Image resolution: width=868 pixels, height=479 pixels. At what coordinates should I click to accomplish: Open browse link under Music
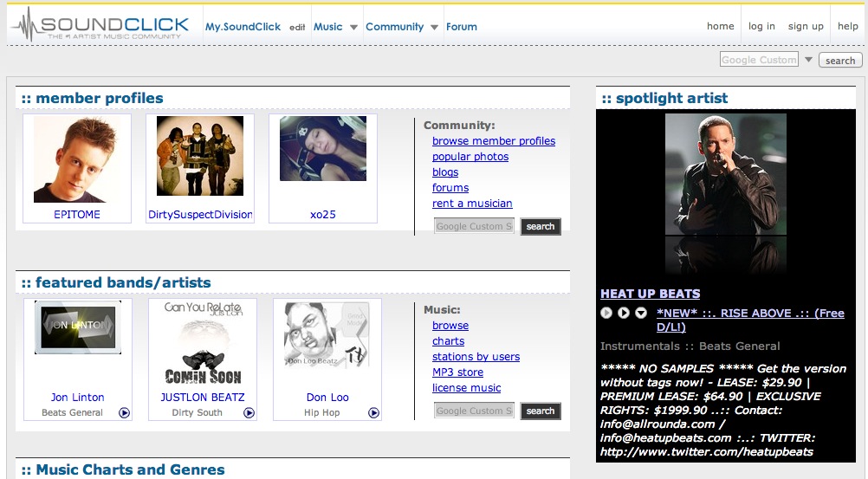point(450,326)
